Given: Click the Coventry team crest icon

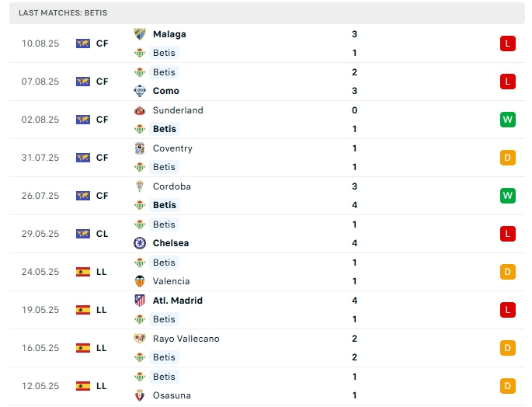Looking at the screenshot, I should (x=140, y=148).
